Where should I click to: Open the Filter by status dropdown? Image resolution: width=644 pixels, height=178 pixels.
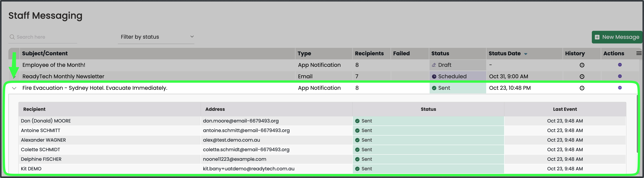click(156, 37)
